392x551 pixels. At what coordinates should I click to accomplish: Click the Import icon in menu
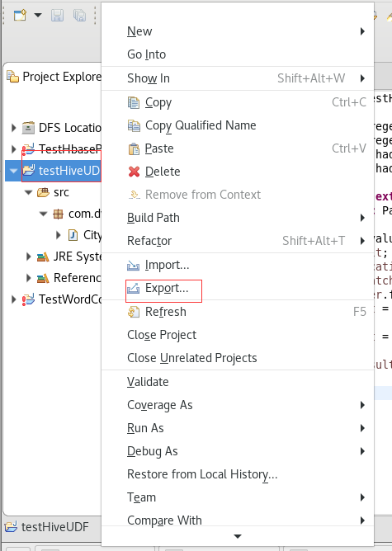(133, 266)
